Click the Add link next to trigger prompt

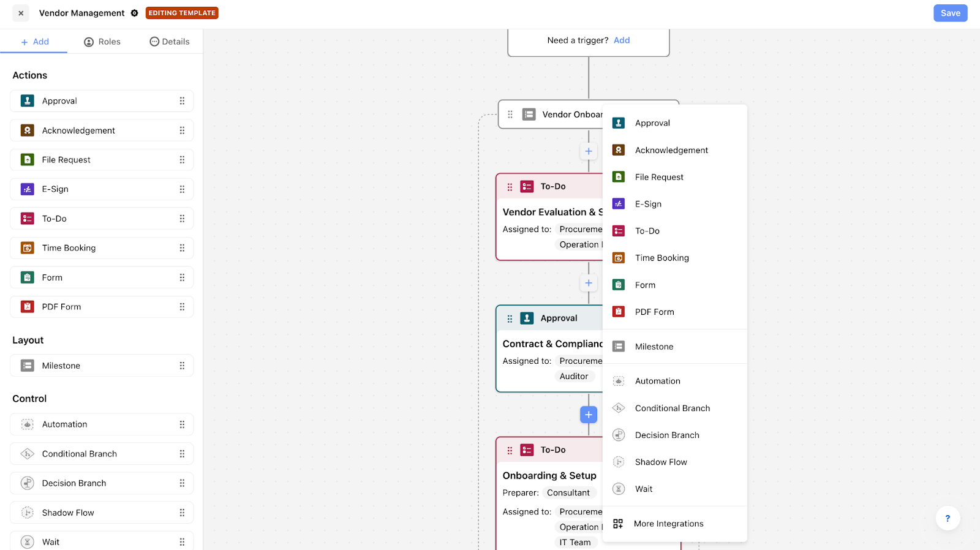[622, 40]
